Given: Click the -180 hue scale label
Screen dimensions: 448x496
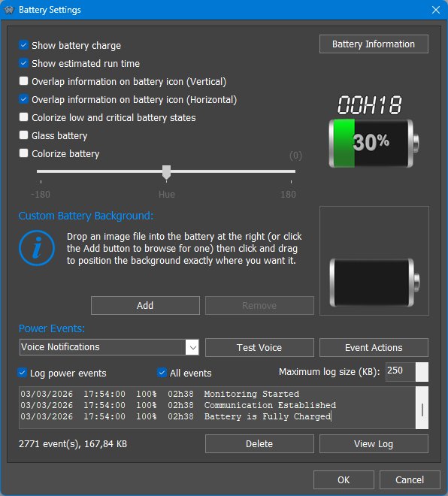Looking at the screenshot, I should coord(41,194).
